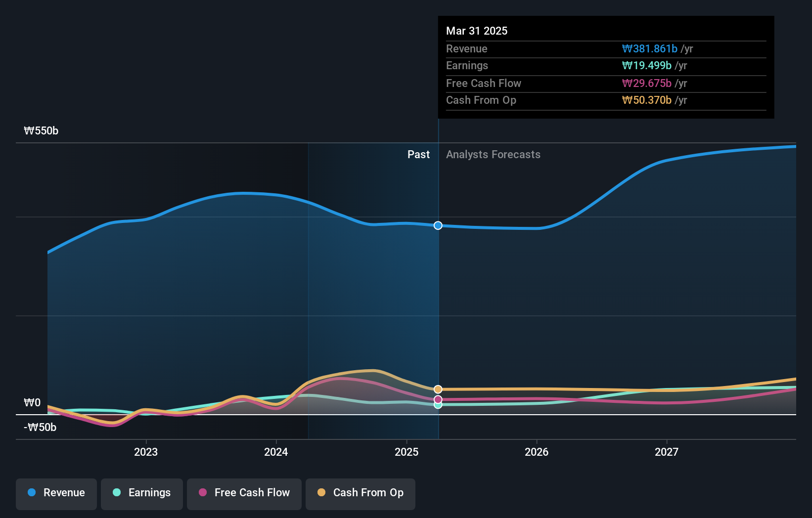Click the ₩50.370b cash from op value
This screenshot has width=812, height=518.
pyautogui.click(x=647, y=100)
